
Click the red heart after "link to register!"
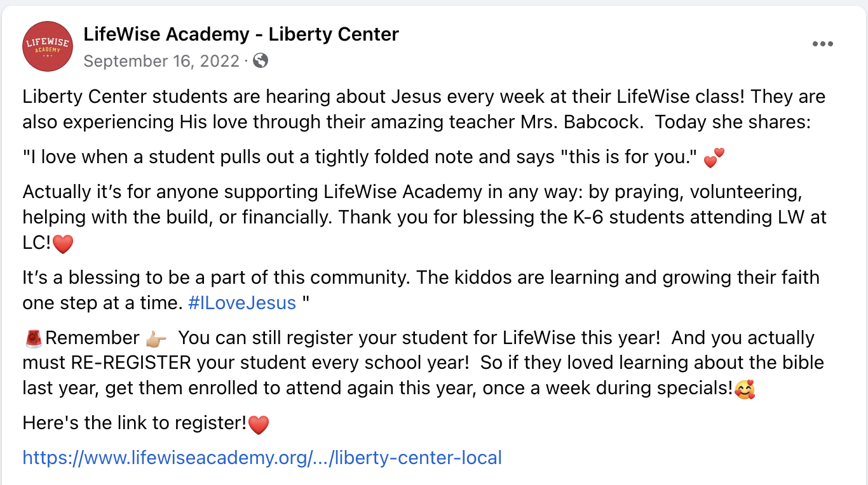(x=259, y=423)
